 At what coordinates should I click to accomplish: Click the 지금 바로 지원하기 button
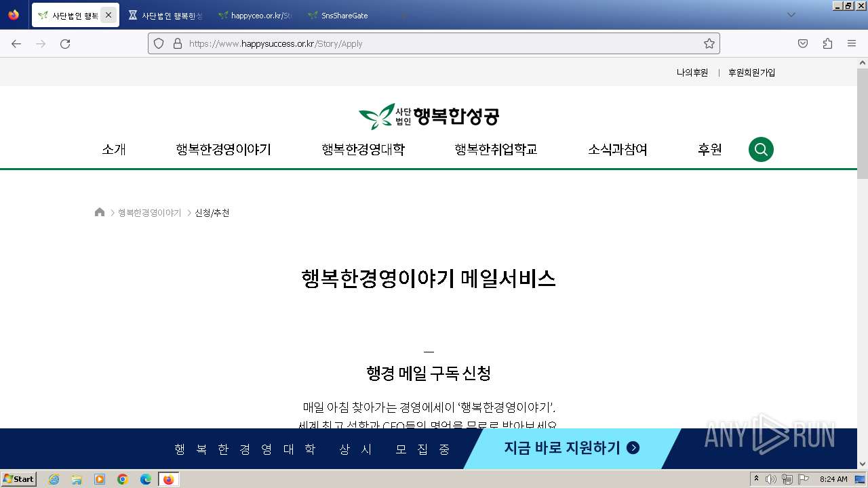[572, 448]
